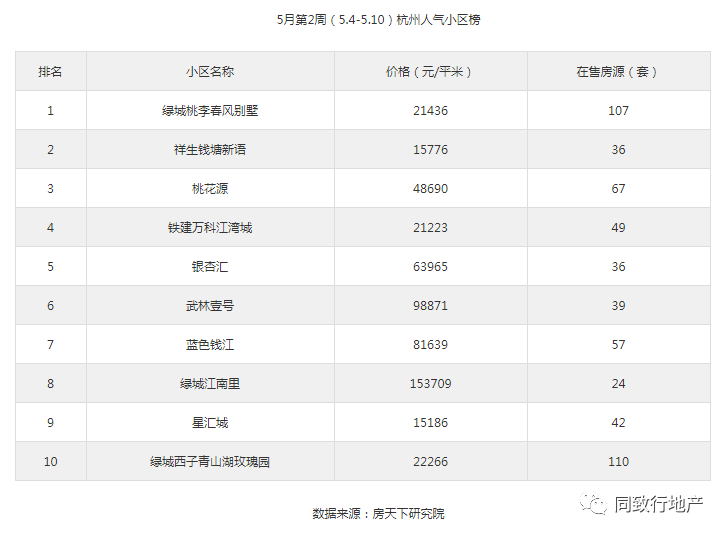Select the cell 铁建万科江湾城

(x=210, y=228)
